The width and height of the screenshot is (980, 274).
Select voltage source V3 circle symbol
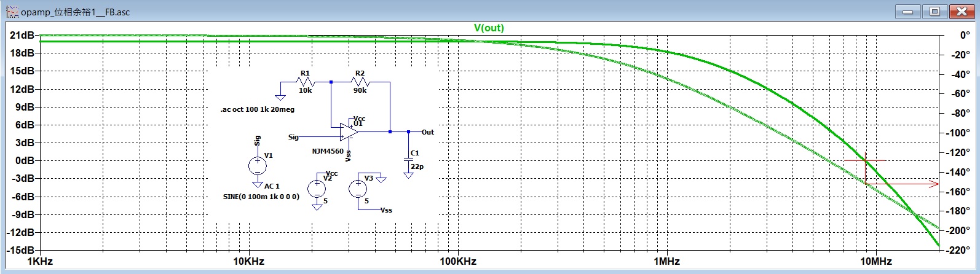[358, 189]
